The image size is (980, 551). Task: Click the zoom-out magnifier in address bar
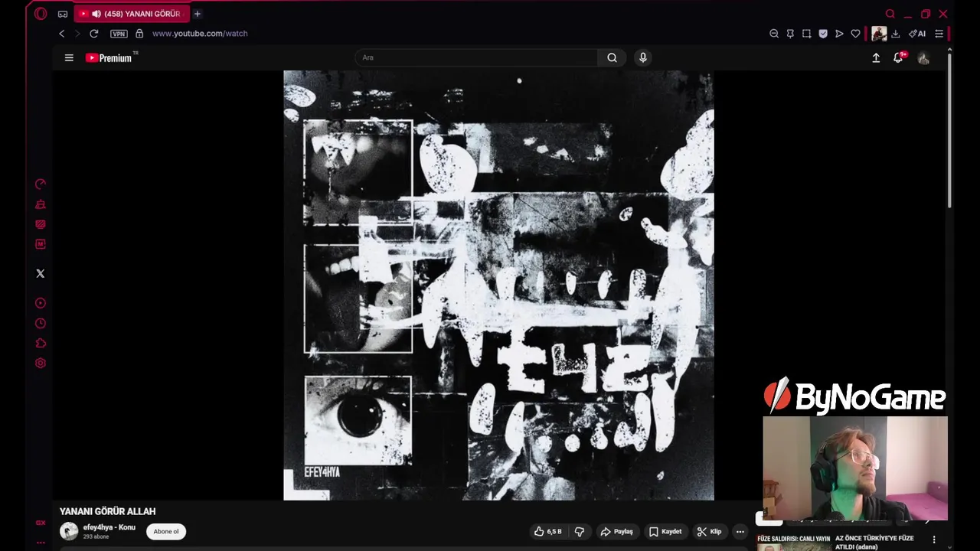(x=774, y=34)
